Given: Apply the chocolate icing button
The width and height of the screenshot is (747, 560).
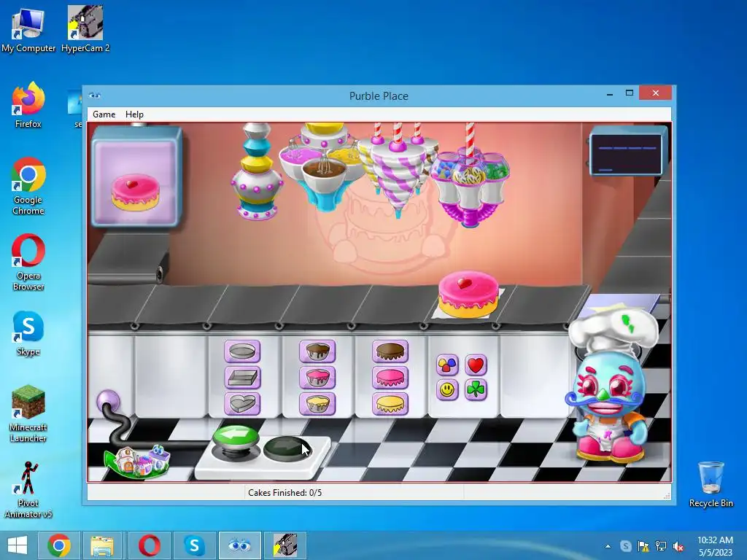Looking at the screenshot, I should tap(390, 352).
